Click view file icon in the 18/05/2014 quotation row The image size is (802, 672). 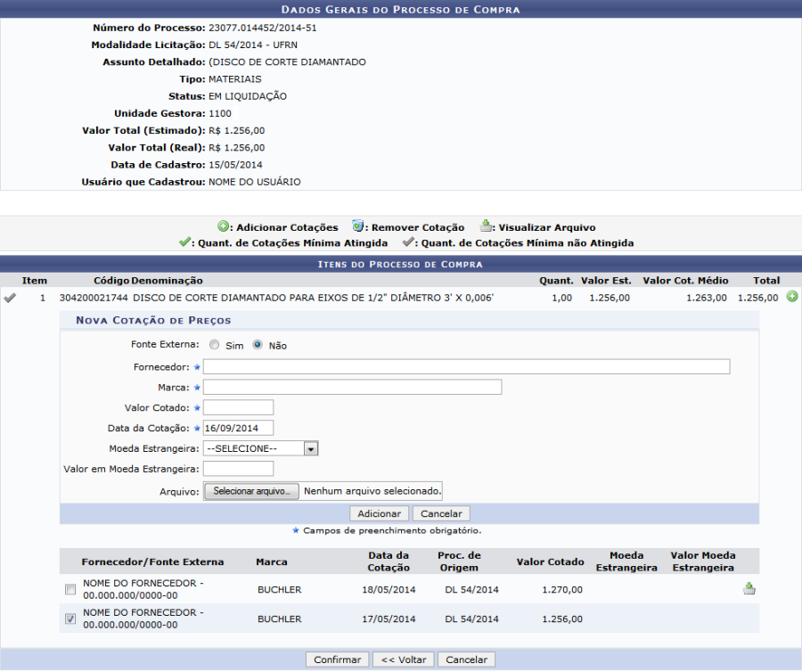749,588
